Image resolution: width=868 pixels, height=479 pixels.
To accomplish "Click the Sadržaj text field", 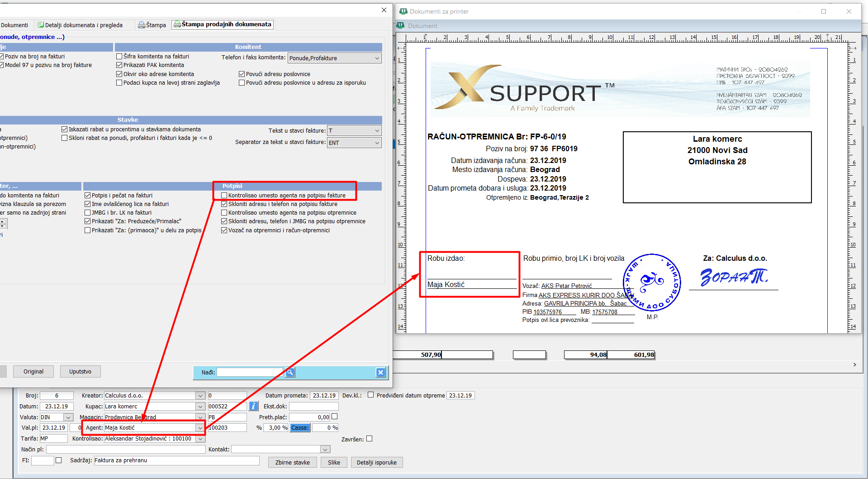I will [176, 460].
